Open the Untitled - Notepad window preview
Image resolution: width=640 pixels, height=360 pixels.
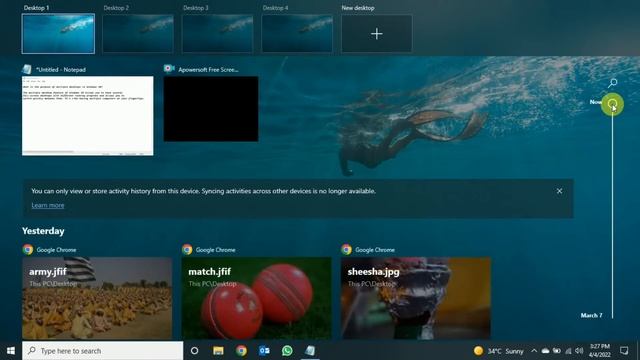pos(88,116)
